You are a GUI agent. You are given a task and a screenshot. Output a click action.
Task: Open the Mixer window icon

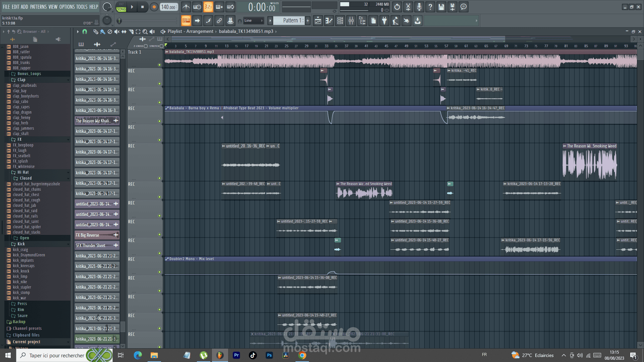[351, 21]
